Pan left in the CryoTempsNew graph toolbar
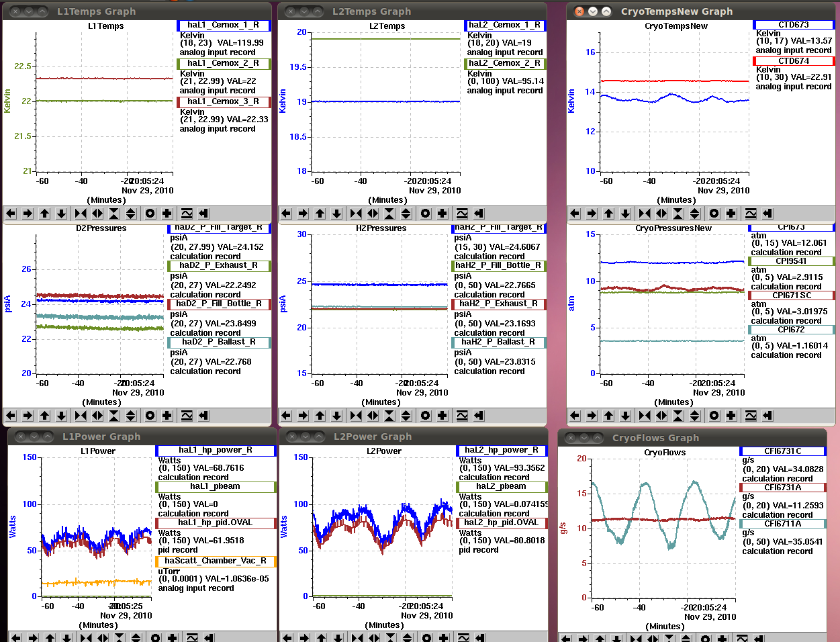840x642 pixels. pos(575,214)
